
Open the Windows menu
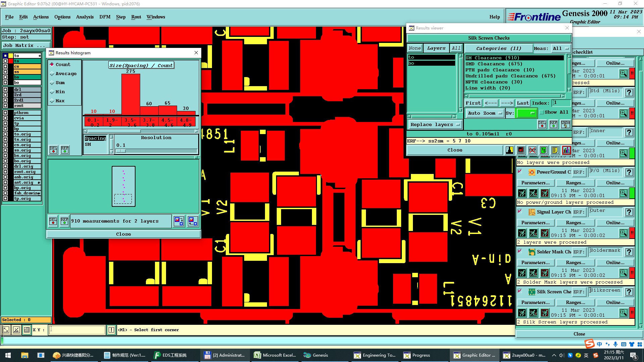(x=156, y=17)
